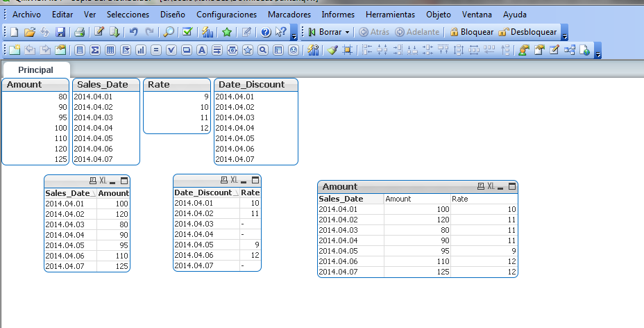Click the Format Painter brush icon
This screenshot has height=328, width=644.
coord(332,50)
